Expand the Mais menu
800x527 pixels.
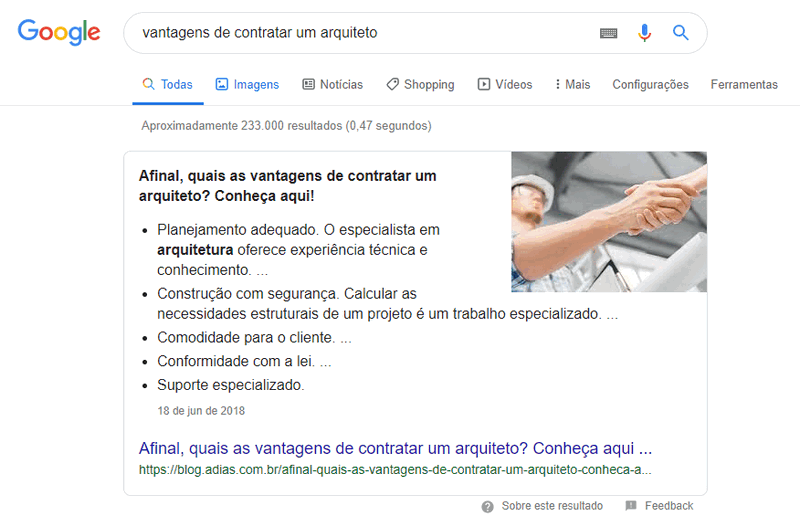point(572,84)
